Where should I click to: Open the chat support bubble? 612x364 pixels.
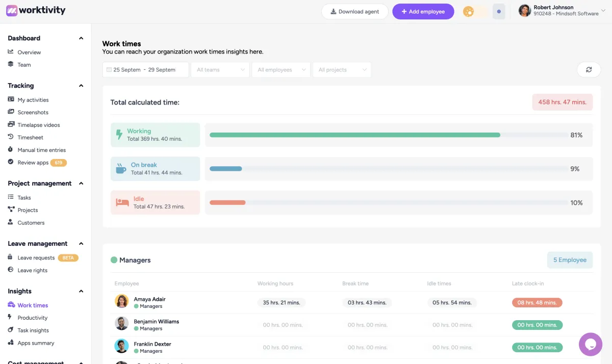coord(590,344)
